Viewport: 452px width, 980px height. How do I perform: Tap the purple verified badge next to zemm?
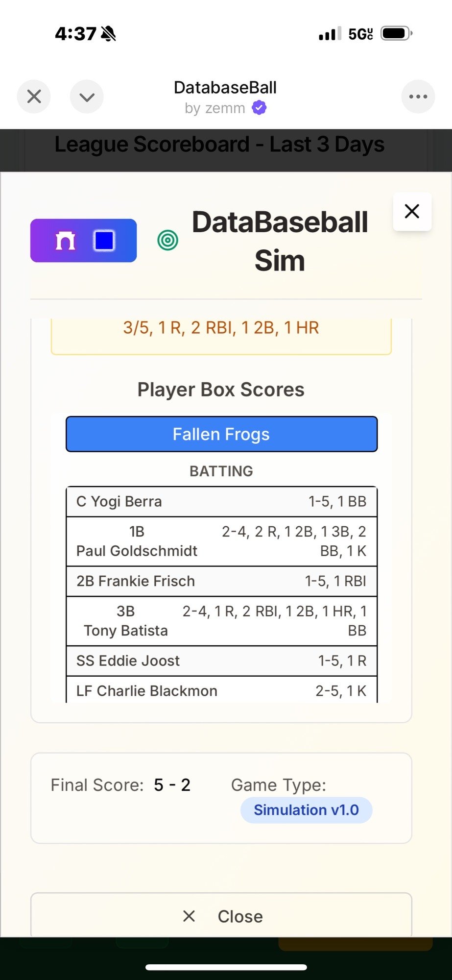point(259,107)
